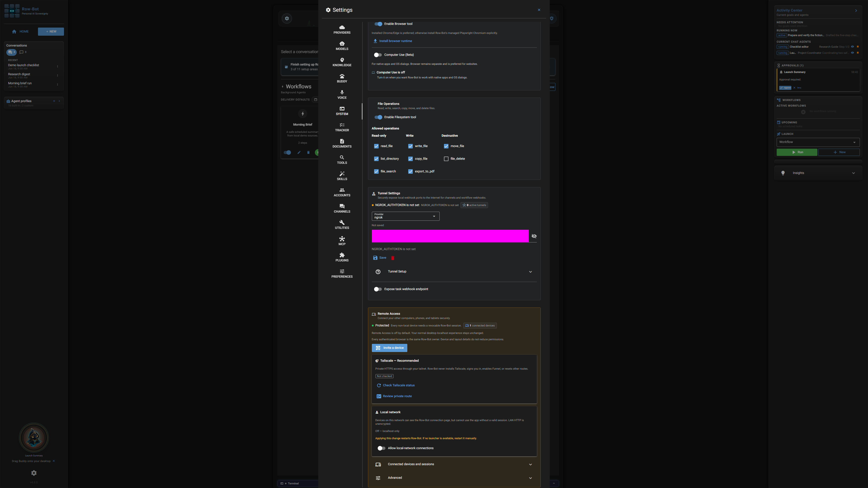Save the ngrok auth token
The height and width of the screenshot is (488, 868).
click(x=380, y=258)
